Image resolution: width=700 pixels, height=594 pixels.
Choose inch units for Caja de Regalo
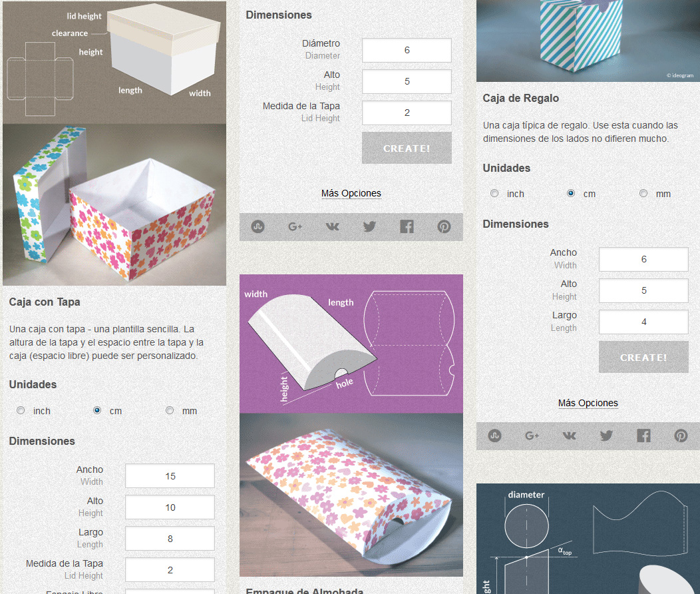(494, 194)
